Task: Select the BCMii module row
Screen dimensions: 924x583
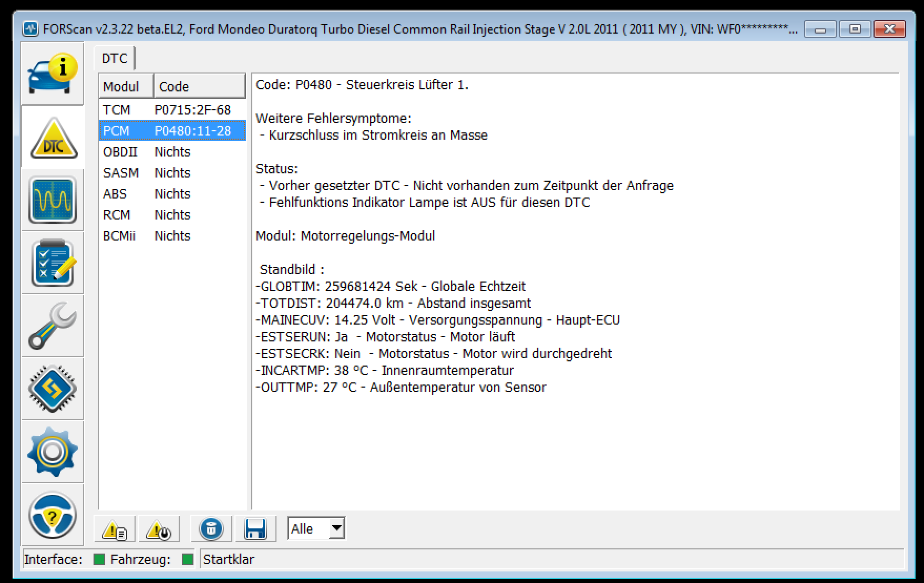Action: tap(172, 236)
